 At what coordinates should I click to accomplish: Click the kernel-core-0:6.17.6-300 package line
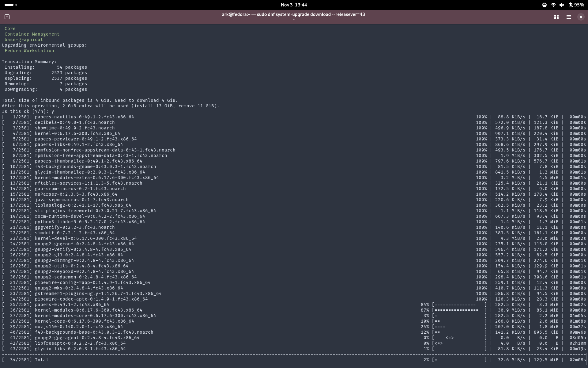84,321
